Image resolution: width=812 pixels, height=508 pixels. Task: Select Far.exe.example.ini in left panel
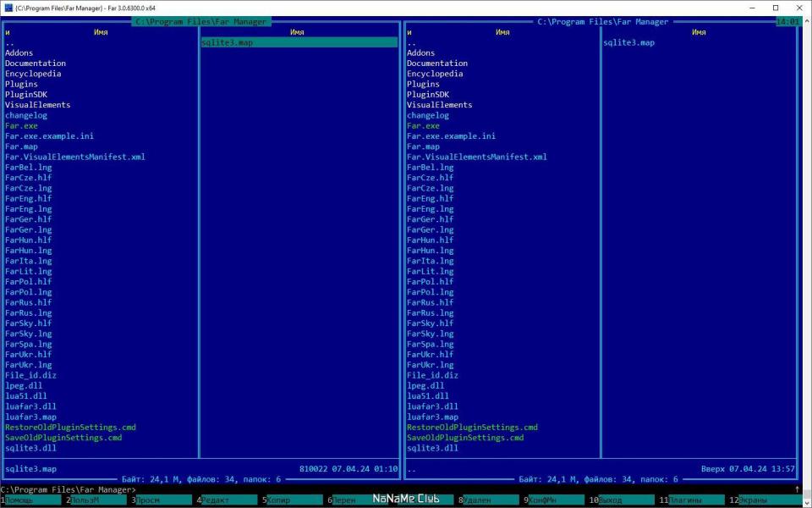(x=50, y=135)
